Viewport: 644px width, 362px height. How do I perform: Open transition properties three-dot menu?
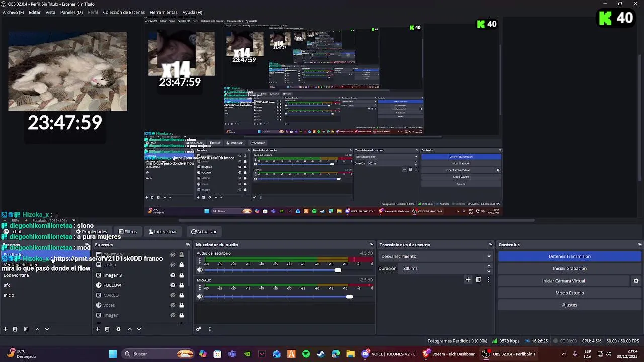coord(488,279)
